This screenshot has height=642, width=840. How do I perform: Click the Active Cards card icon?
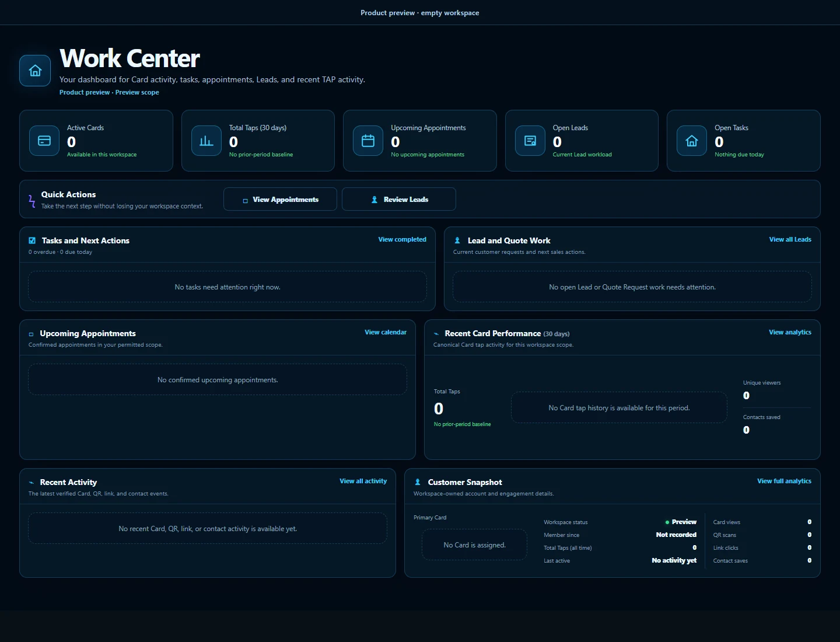coord(44,141)
